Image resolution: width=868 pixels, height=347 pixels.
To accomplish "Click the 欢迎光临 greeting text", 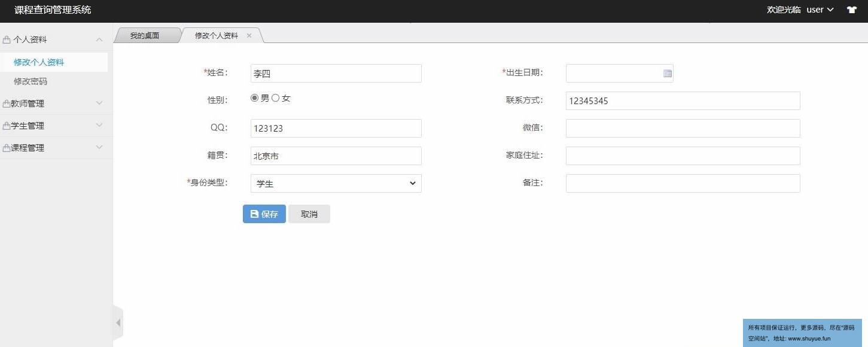I will (784, 10).
